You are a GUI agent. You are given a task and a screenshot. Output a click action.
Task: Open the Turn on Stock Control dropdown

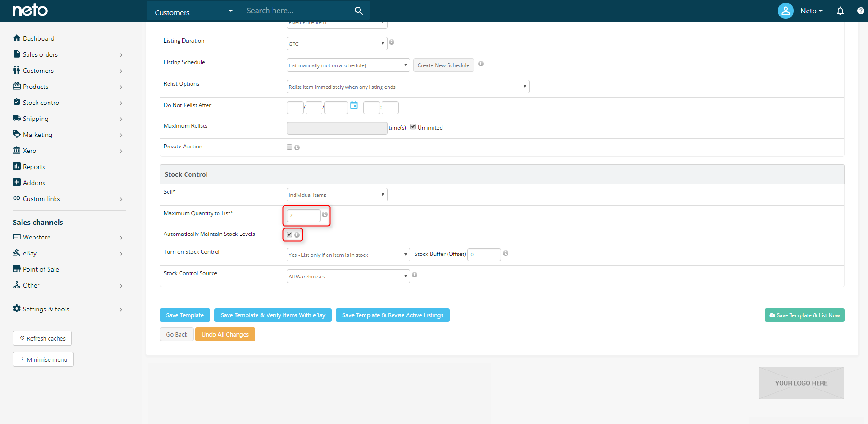pyautogui.click(x=349, y=255)
